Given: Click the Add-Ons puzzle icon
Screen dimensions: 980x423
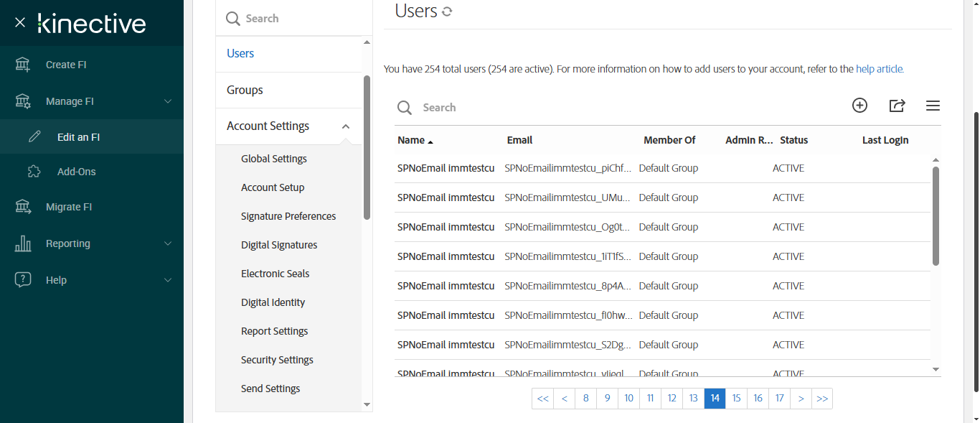Looking at the screenshot, I should click(x=34, y=172).
